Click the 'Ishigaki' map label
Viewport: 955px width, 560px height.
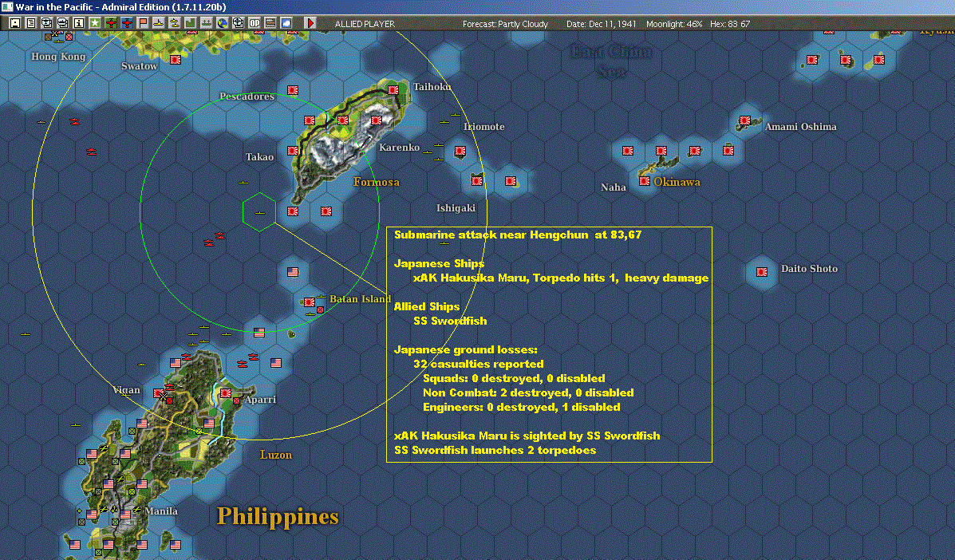click(x=456, y=208)
